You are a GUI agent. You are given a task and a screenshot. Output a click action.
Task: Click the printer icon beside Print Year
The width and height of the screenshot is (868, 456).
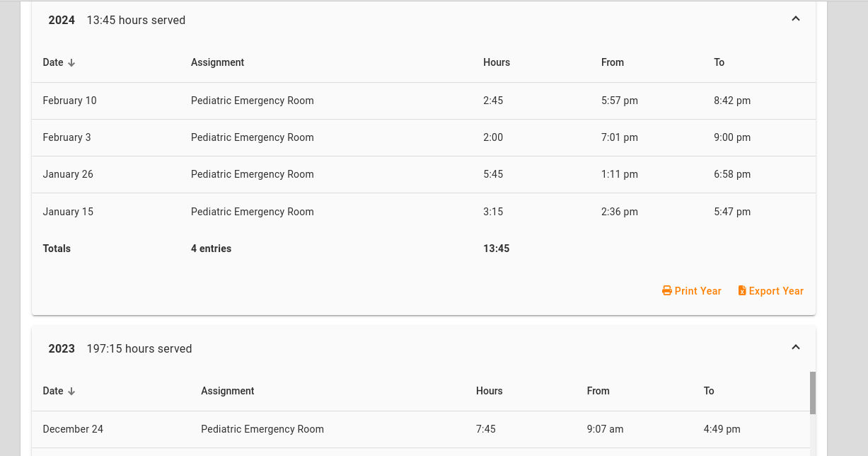coord(666,291)
